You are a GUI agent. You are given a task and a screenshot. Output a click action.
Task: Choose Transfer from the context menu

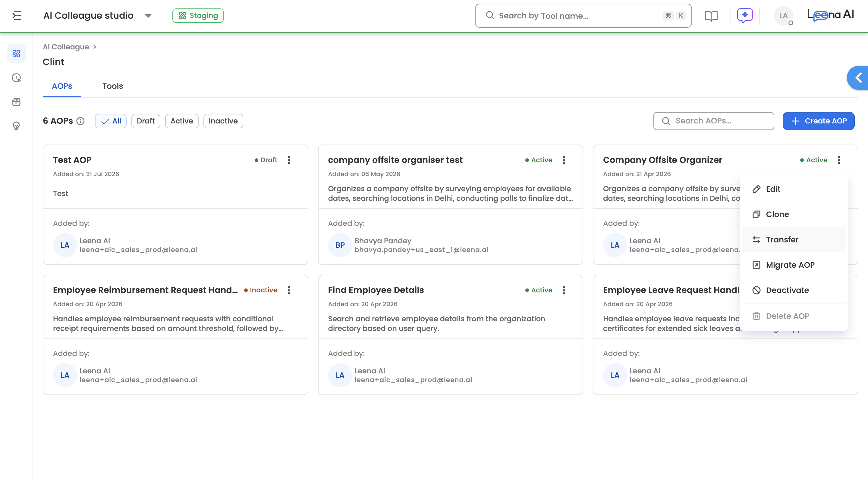794,240
